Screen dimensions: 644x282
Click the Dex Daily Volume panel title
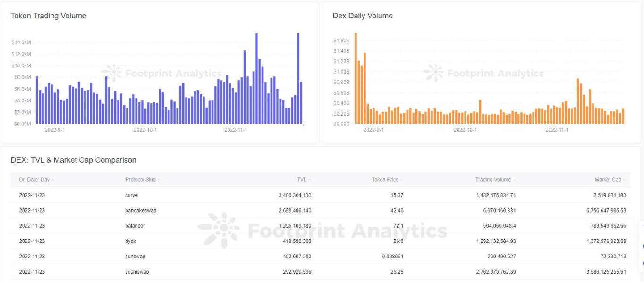[x=362, y=16]
